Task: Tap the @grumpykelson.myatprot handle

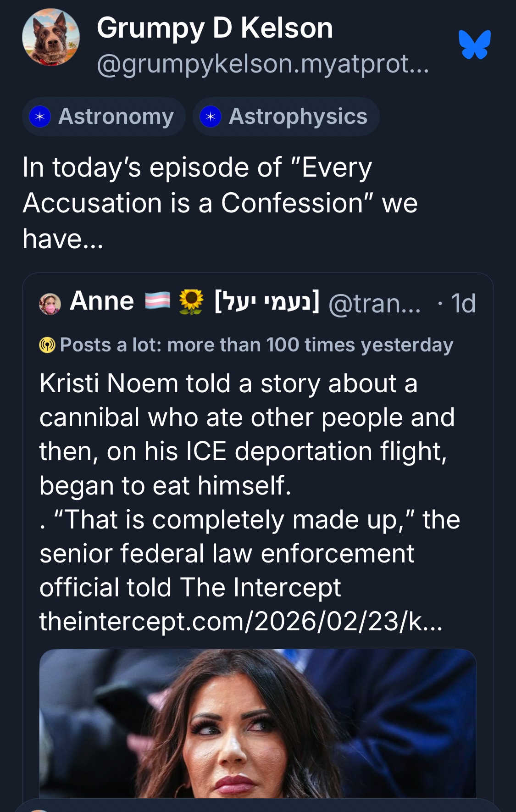Action: pyautogui.click(x=263, y=64)
